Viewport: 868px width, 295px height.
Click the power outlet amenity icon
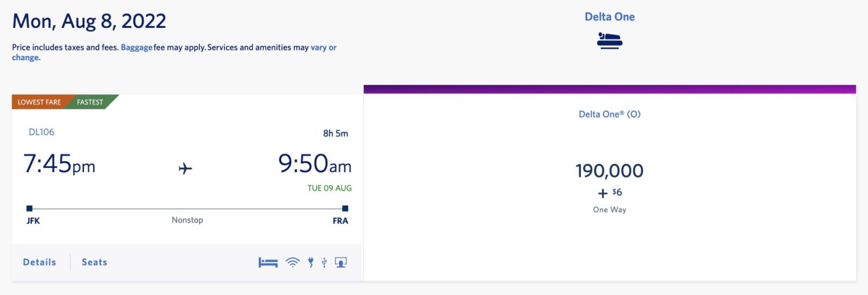pos(311,263)
